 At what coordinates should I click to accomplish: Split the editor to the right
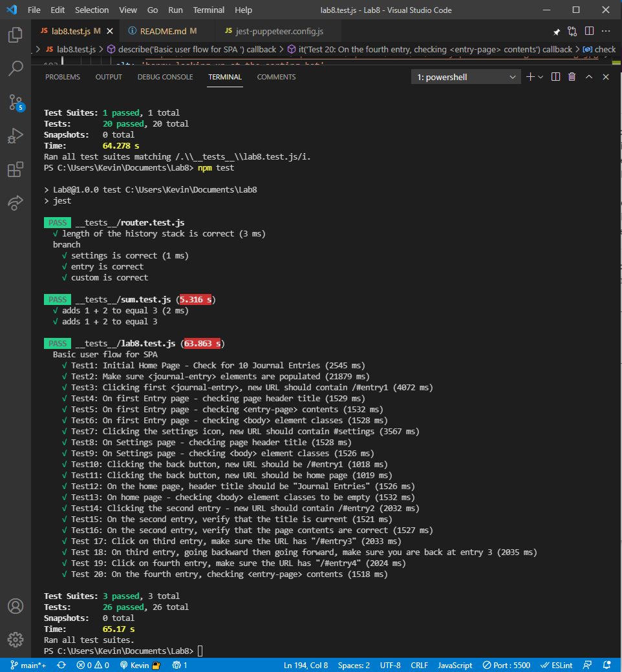click(589, 31)
